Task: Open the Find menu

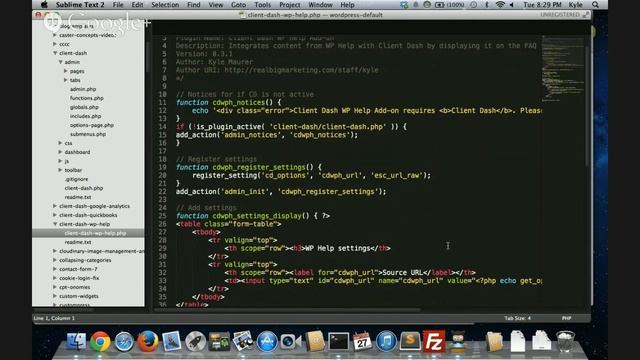Action: [x=193, y=5]
